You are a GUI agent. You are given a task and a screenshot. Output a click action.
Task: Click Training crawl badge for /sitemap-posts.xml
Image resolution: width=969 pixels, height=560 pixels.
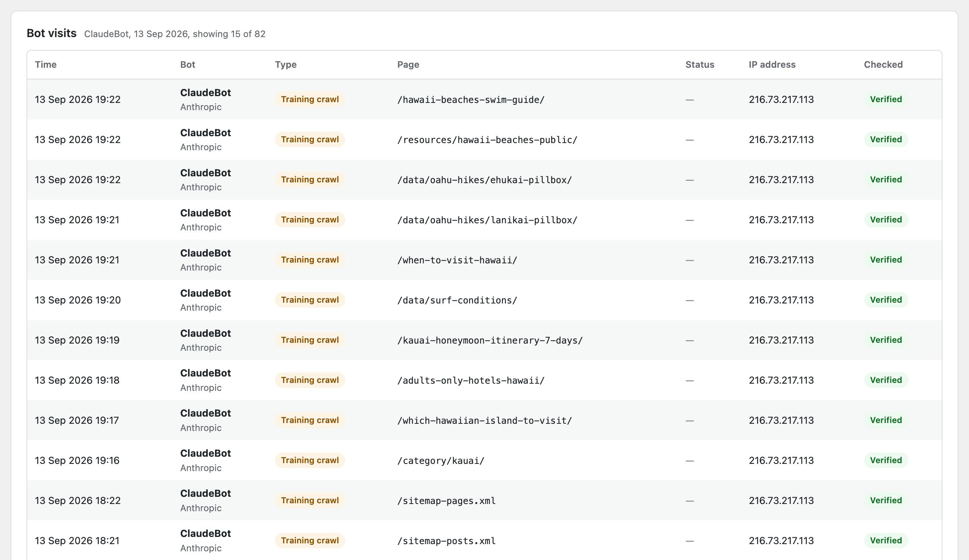pyautogui.click(x=310, y=540)
